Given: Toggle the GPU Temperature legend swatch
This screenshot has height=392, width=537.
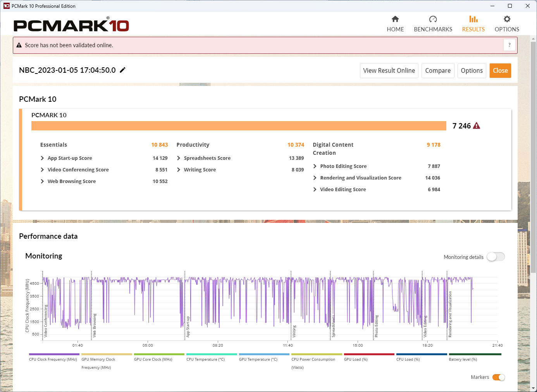Looking at the screenshot, I should (x=264, y=354).
